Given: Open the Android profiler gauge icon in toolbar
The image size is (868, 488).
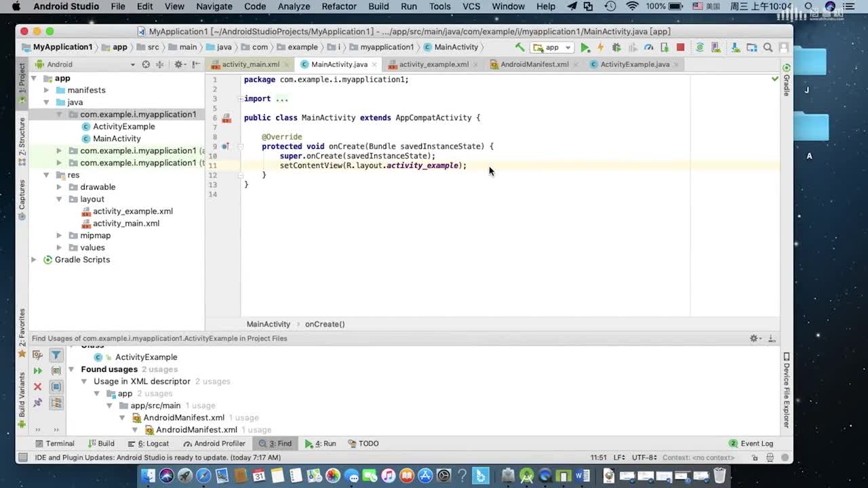Looking at the screenshot, I should point(649,47).
